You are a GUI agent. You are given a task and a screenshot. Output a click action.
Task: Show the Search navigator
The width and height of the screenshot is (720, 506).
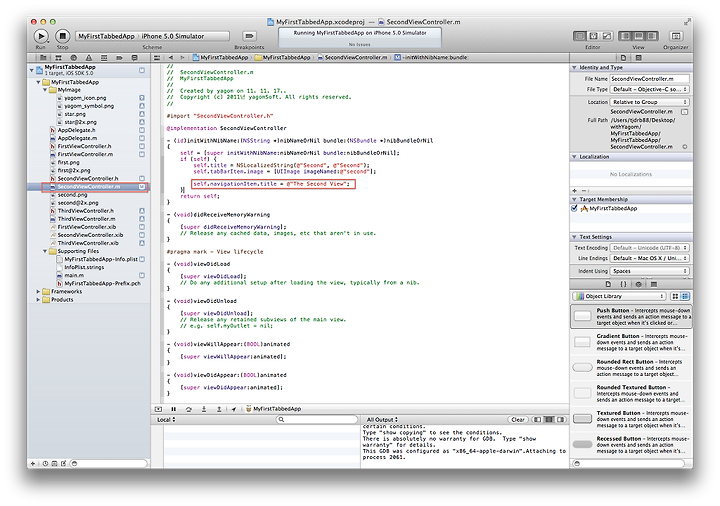tap(73, 58)
